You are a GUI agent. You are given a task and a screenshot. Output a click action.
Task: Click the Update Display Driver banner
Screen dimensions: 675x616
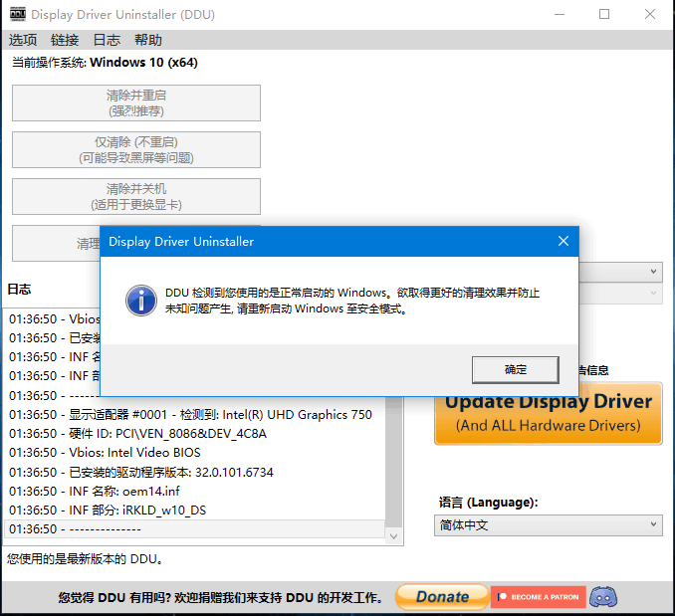tap(548, 412)
